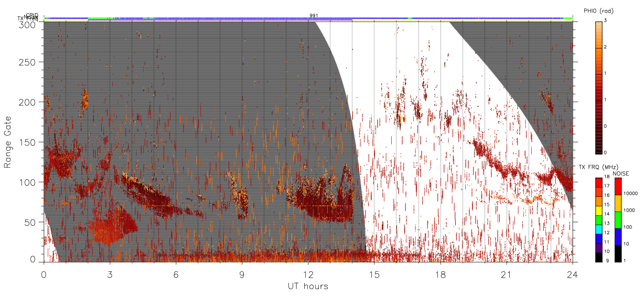Click the UT hours x-axis title
The image size is (644, 297).
[308, 287]
